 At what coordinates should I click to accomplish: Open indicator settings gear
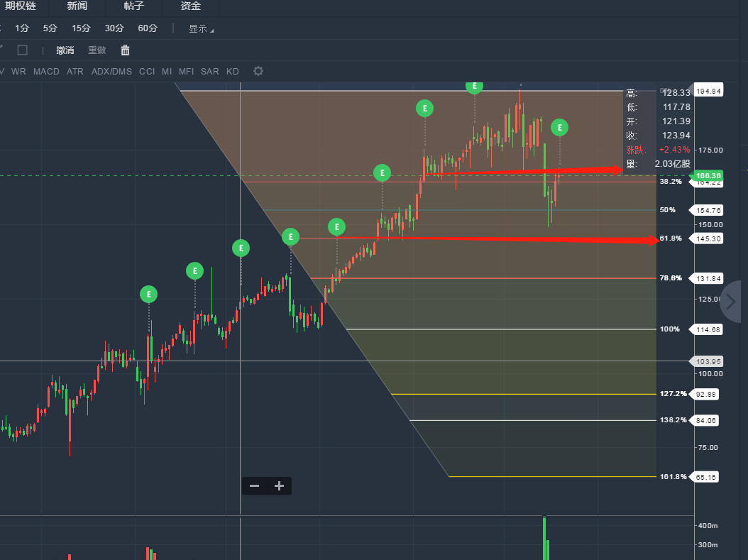[258, 71]
